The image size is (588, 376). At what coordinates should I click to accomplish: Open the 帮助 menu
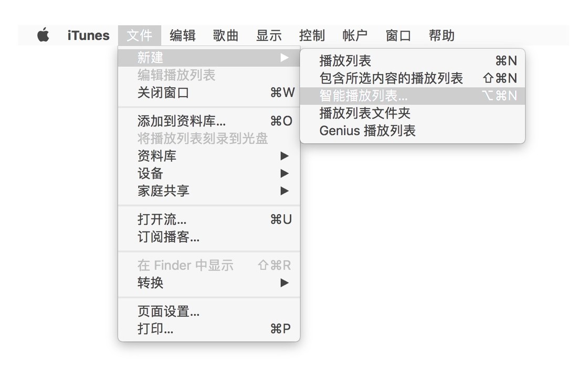tap(442, 36)
